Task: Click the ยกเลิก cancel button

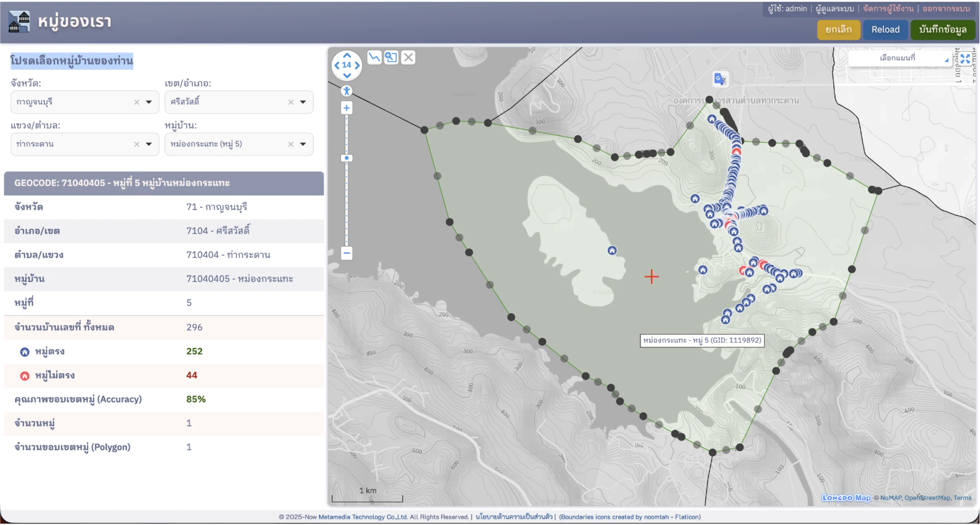Action: (838, 30)
